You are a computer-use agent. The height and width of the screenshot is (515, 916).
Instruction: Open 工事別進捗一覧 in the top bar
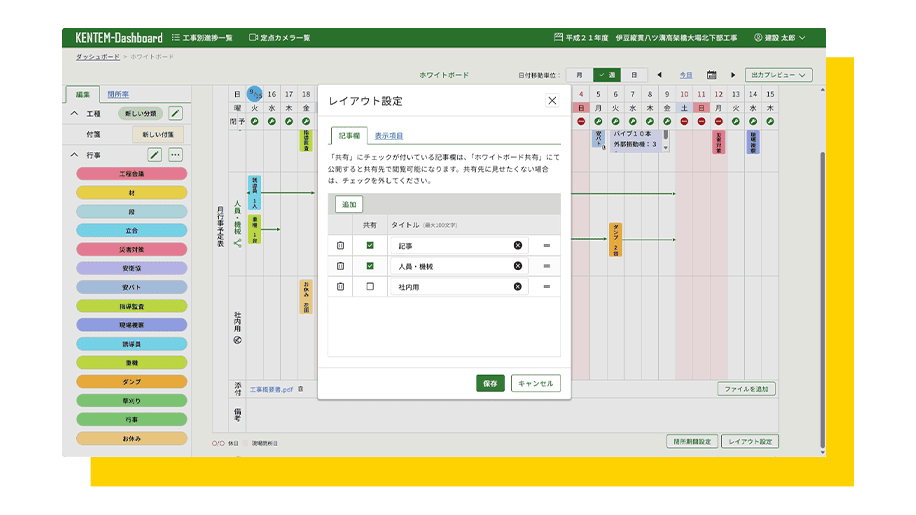[x=202, y=37]
